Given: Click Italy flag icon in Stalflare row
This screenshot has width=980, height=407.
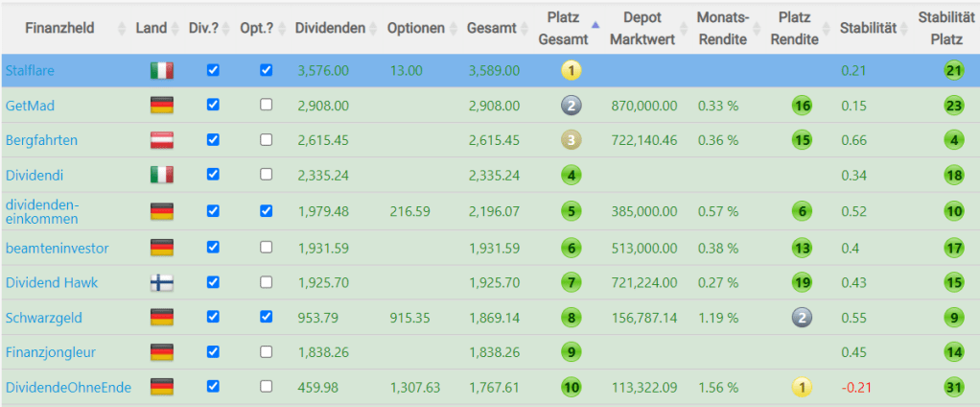Looking at the screenshot, I should click(161, 70).
